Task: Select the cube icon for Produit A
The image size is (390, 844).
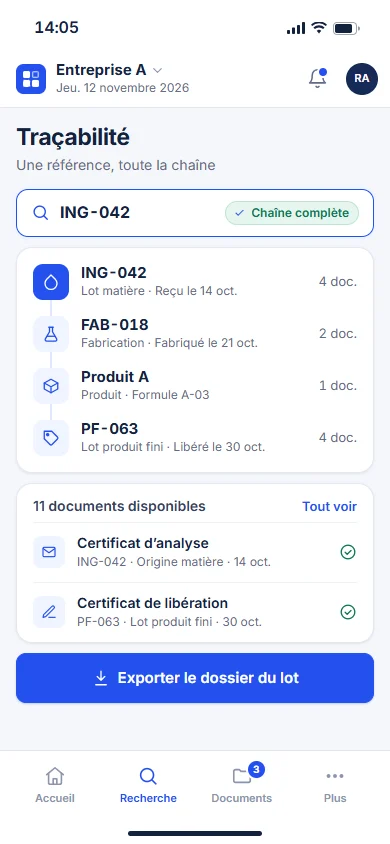Action: point(51,386)
